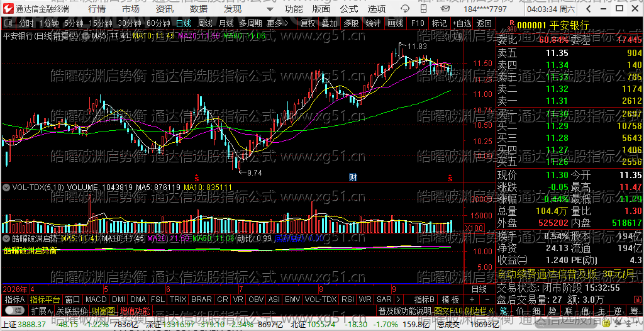Image resolution: width=644 pixels, height=331 pixels.
Task: Switch to 分时 period
Action: click(26, 23)
